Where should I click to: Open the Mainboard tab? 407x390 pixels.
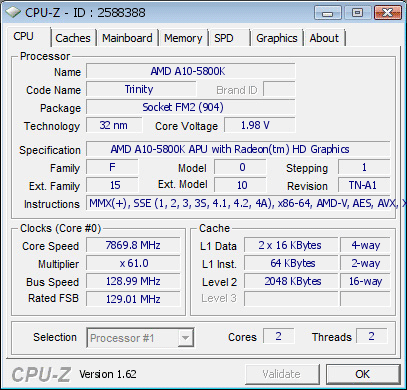coord(127,38)
